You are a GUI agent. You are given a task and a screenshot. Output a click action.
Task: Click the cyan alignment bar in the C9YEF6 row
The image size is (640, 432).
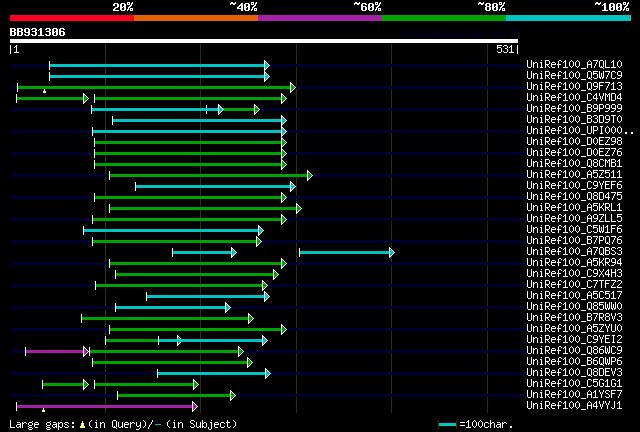pos(216,187)
